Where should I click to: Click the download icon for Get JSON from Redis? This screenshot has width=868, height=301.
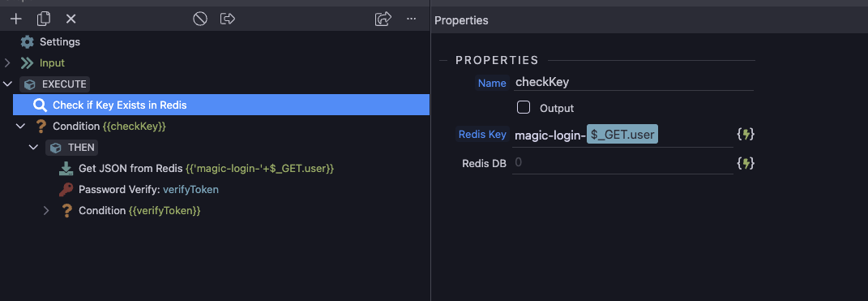click(66, 169)
